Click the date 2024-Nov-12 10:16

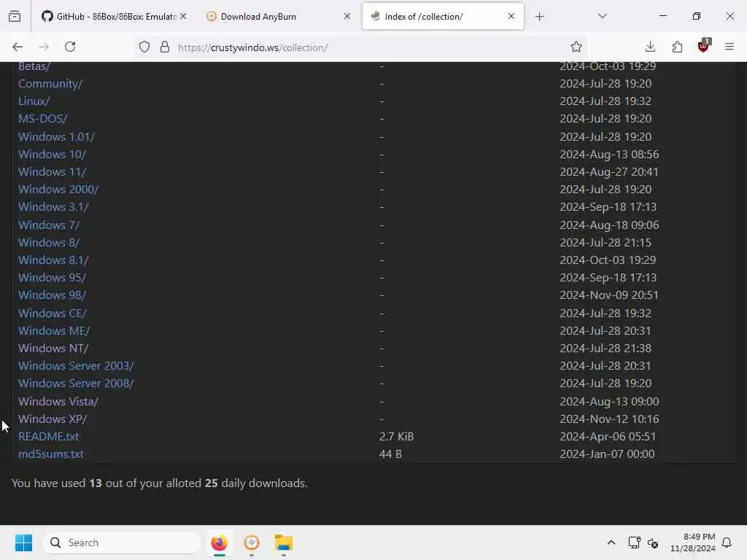tap(609, 419)
